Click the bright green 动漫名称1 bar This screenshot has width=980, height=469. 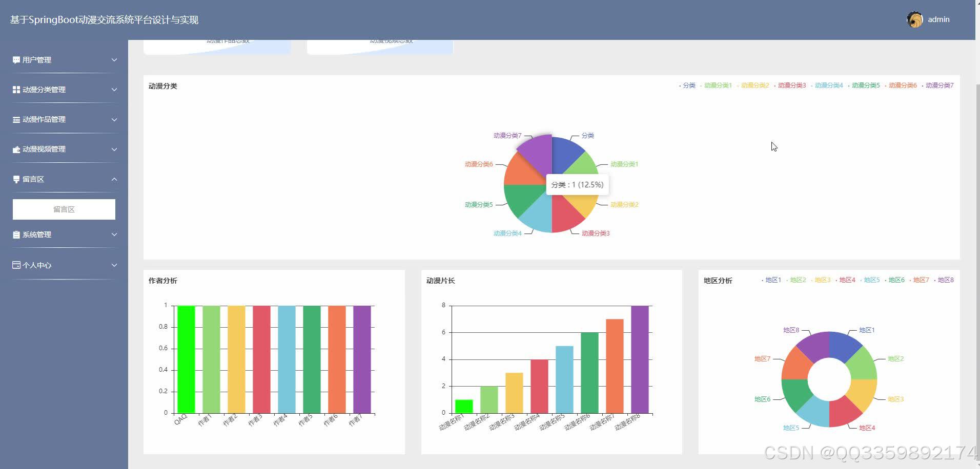(x=464, y=407)
